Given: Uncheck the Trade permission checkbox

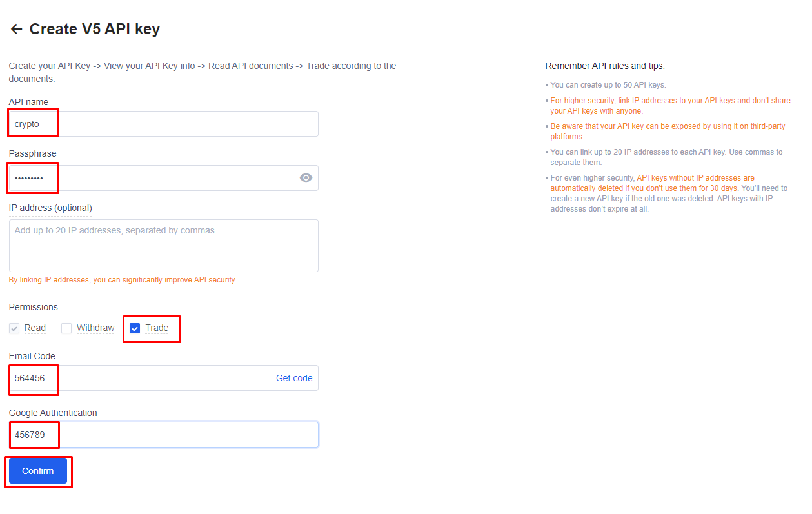Looking at the screenshot, I should click(135, 328).
